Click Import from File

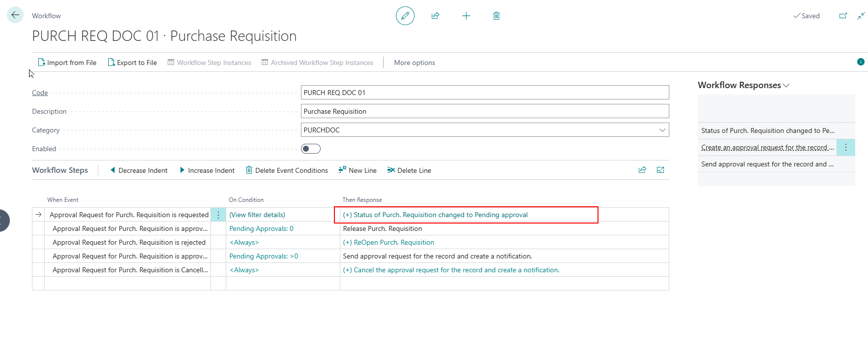(x=67, y=63)
